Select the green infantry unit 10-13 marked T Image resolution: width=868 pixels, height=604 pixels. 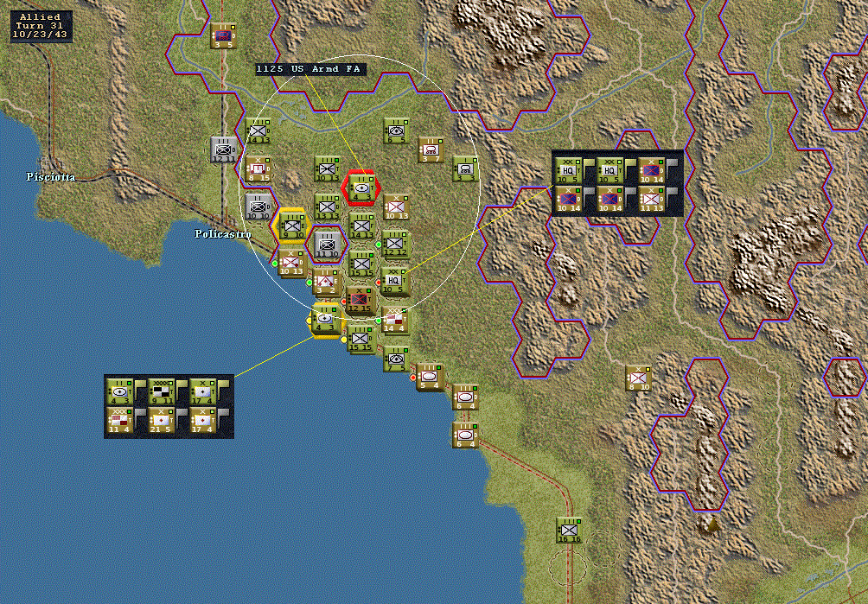(x=327, y=168)
